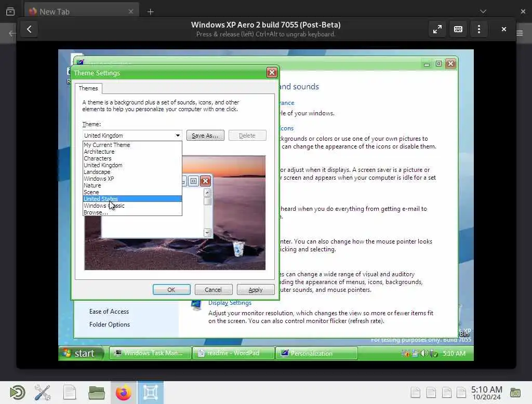Open the file manager folder icon in panel
Viewport: 532px width, 404px height.
(96, 393)
